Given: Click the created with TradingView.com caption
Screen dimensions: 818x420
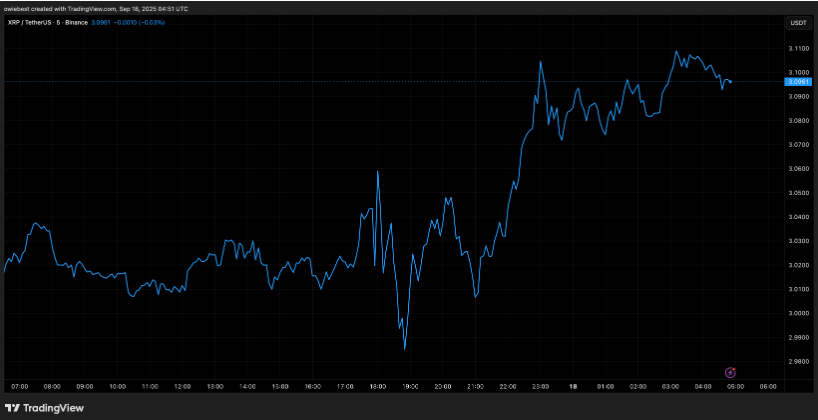Looking at the screenshot, I should (92, 8).
